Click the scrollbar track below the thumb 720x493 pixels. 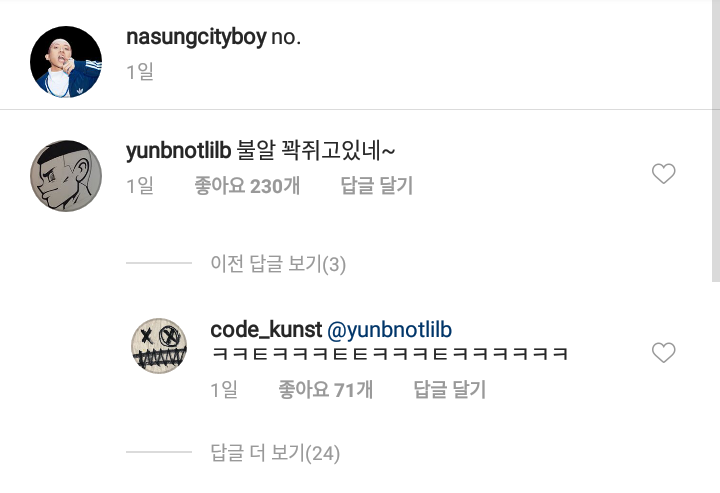715,388
